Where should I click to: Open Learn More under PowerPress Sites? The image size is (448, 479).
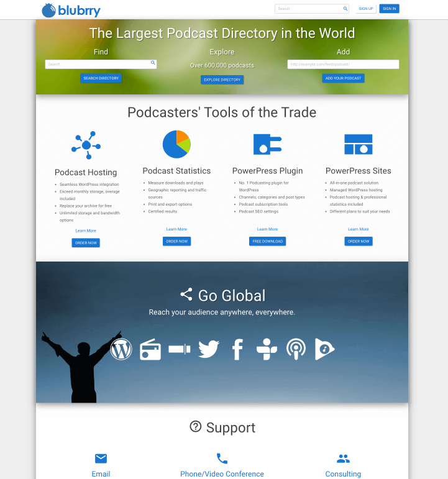point(358,229)
